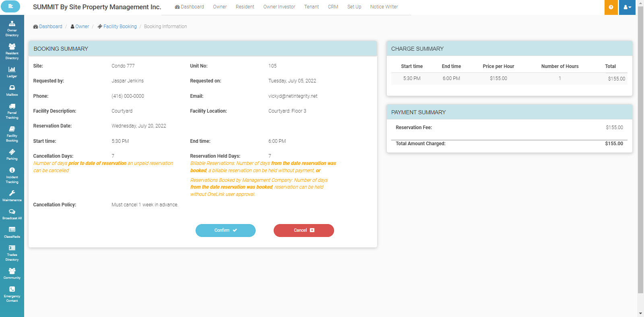Open Resident Directory in sidebar
Image resolution: width=644 pixels, height=317 pixels.
[12, 52]
